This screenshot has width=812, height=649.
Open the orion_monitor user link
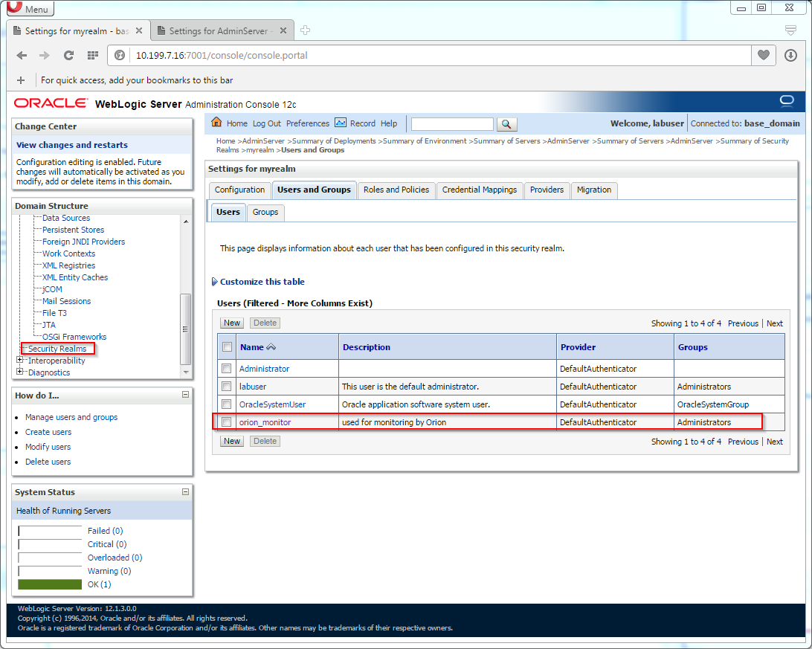pyautogui.click(x=265, y=422)
